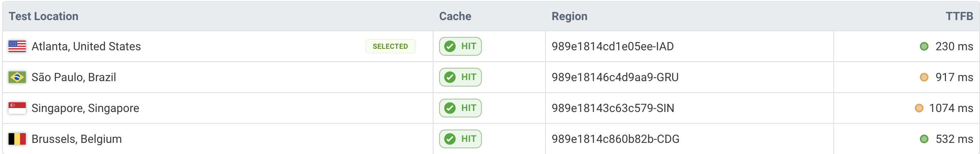Viewport: 980px width, 154px height.
Task: Click the TTFB column header
Action: click(x=959, y=16)
